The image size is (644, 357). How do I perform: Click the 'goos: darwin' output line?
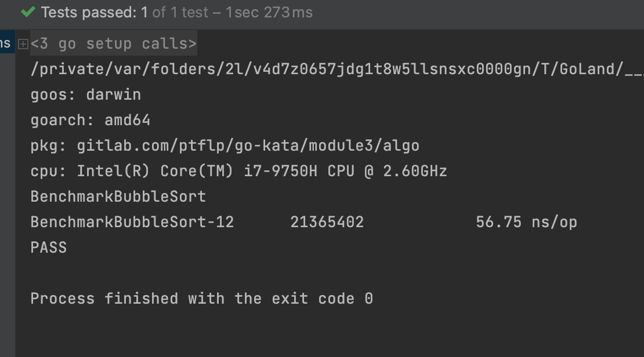[x=86, y=94]
